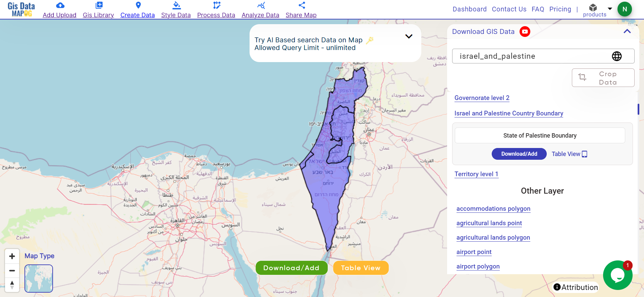Click the globe icon in region field
Viewport: 644px width, 297px height.
pyautogui.click(x=616, y=56)
